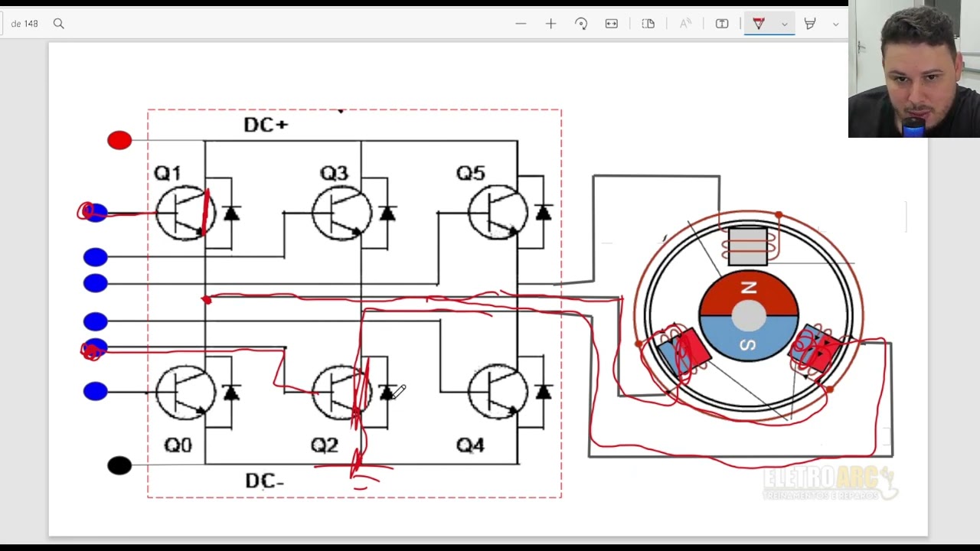Click the Q2 transistor label

pyautogui.click(x=324, y=445)
